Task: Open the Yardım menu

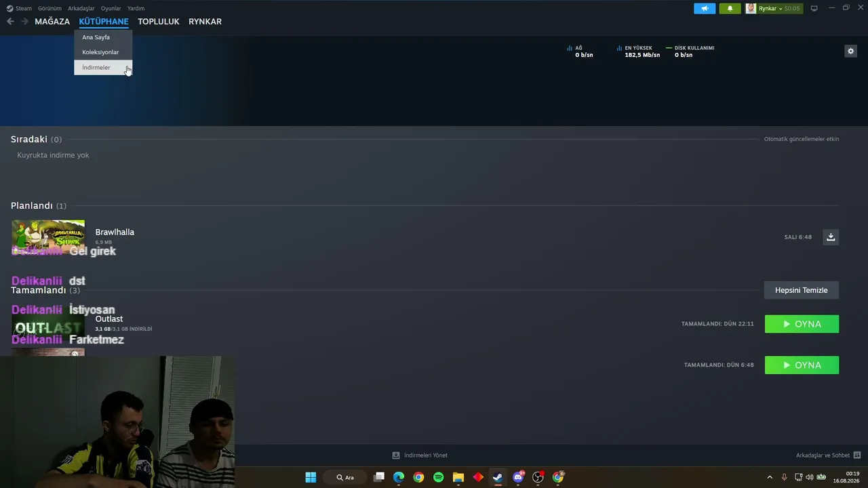Action: pos(136,8)
